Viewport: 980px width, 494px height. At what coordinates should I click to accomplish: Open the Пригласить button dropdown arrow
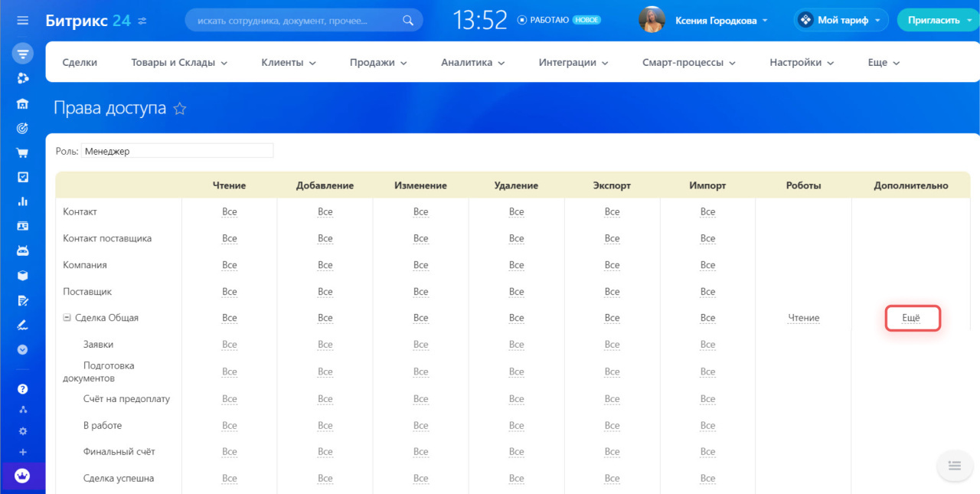(968, 21)
